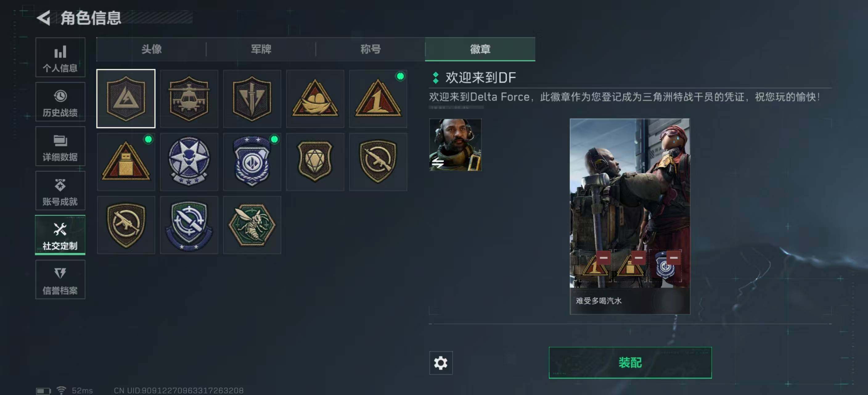Viewport: 868px width, 395px height.
Task: Go back using the arrow icon
Action: click(44, 18)
